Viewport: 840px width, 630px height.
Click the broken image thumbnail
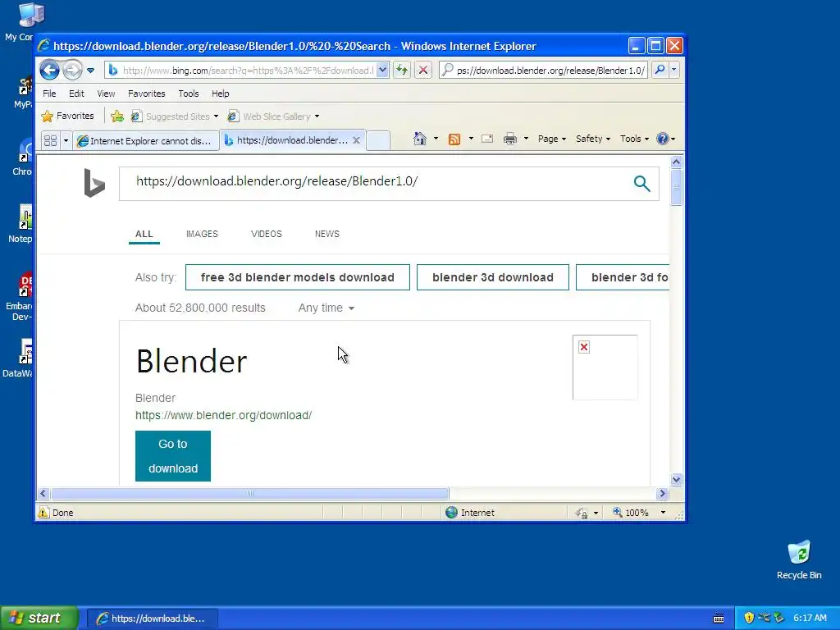pos(605,367)
